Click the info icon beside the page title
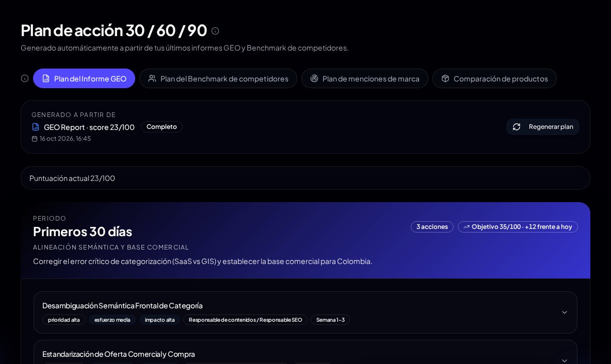 [x=215, y=31]
